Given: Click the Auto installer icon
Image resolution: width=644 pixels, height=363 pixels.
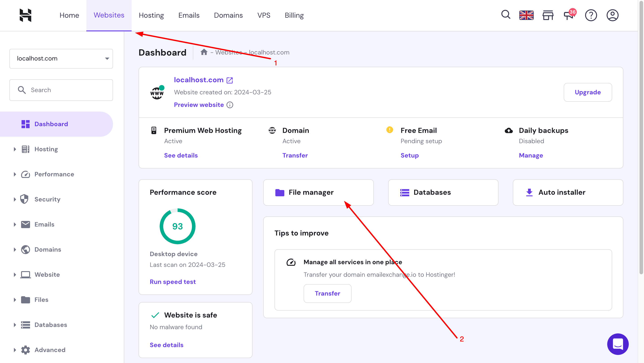Looking at the screenshot, I should pyautogui.click(x=529, y=192).
